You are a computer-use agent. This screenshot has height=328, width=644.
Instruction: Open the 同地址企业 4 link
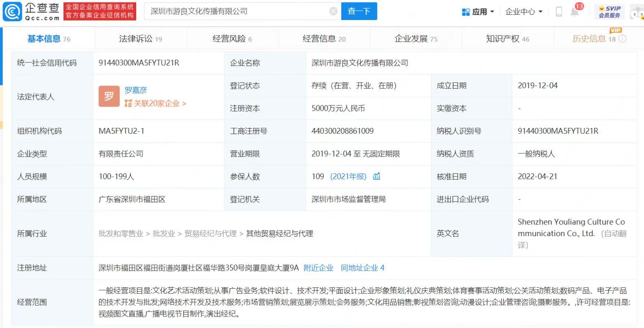(x=363, y=268)
